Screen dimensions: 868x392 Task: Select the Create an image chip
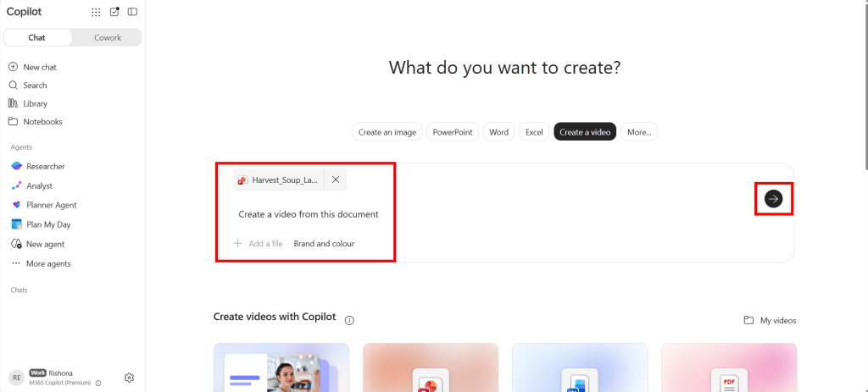coord(387,132)
